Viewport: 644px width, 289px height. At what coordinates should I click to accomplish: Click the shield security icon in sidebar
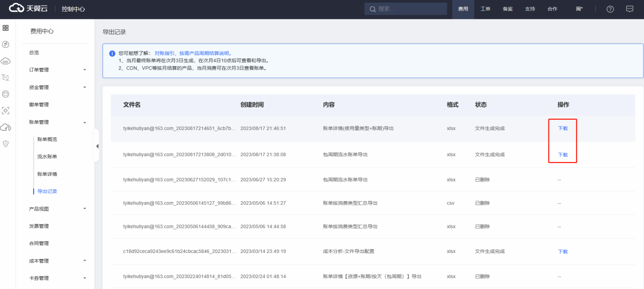(5, 144)
